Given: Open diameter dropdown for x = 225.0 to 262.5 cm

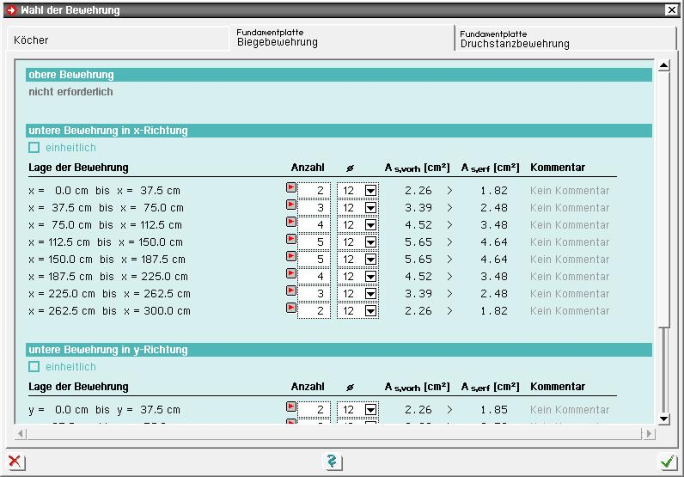Looking at the screenshot, I should click(x=370, y=294).
